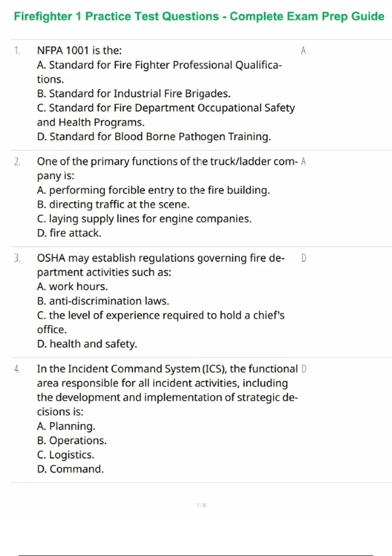Viewport: 392px width, 556px height.
Task: Click the page number indicator at bottom
Action: 202,505
